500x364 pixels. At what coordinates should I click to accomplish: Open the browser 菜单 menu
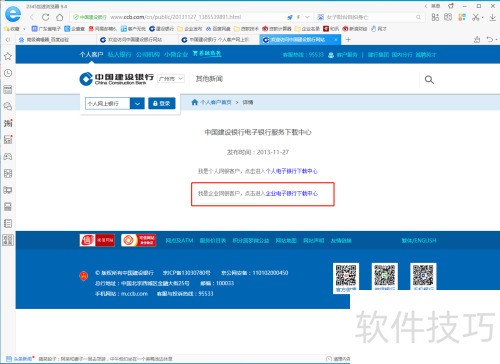(435, 6)
